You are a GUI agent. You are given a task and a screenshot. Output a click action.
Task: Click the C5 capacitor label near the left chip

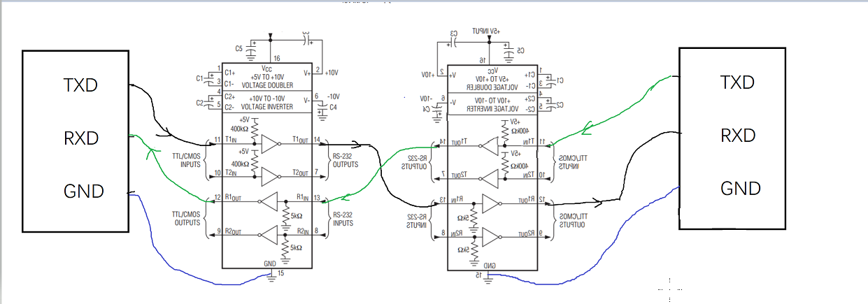pyautogui.click(x=239, y=48)
